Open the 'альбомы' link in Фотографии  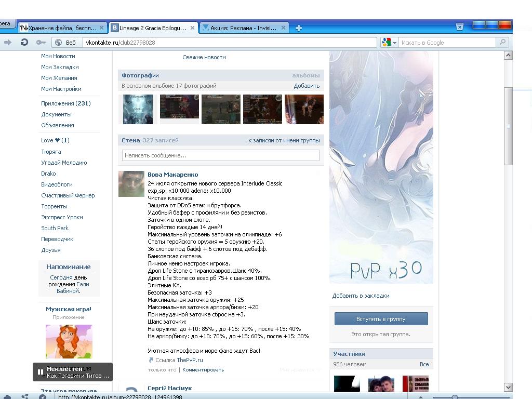305,75
